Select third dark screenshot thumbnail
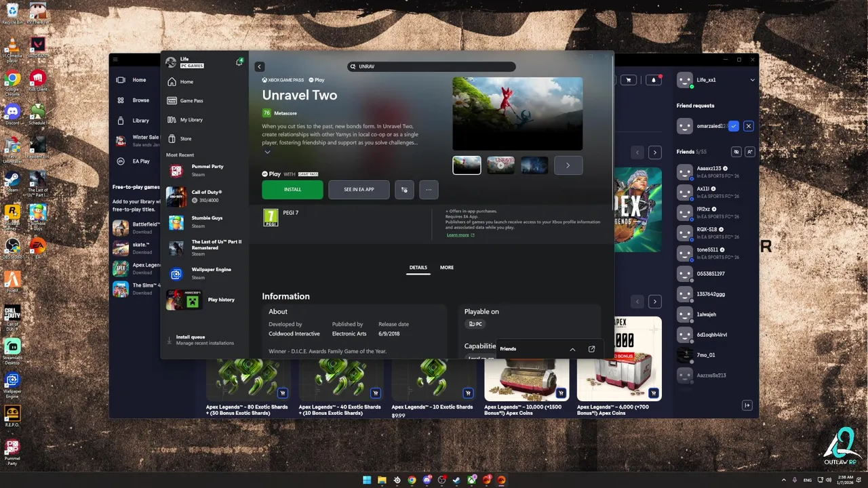This screenshot has height=488, width=868. 534,165
